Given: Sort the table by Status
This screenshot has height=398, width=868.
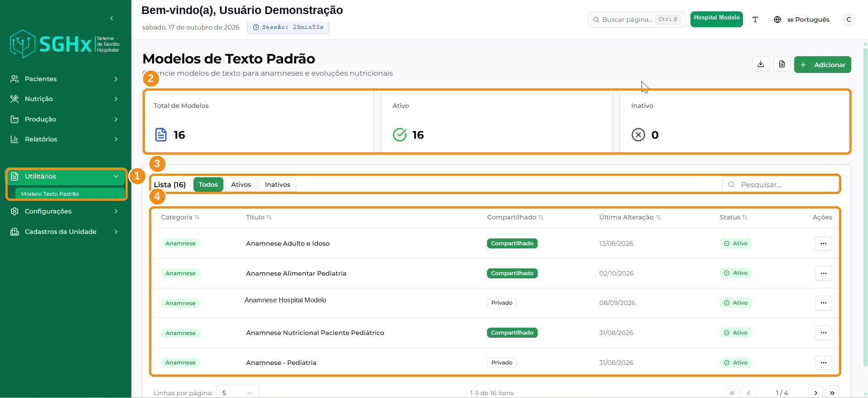Looking at the screenshot, I should [733, 217].
